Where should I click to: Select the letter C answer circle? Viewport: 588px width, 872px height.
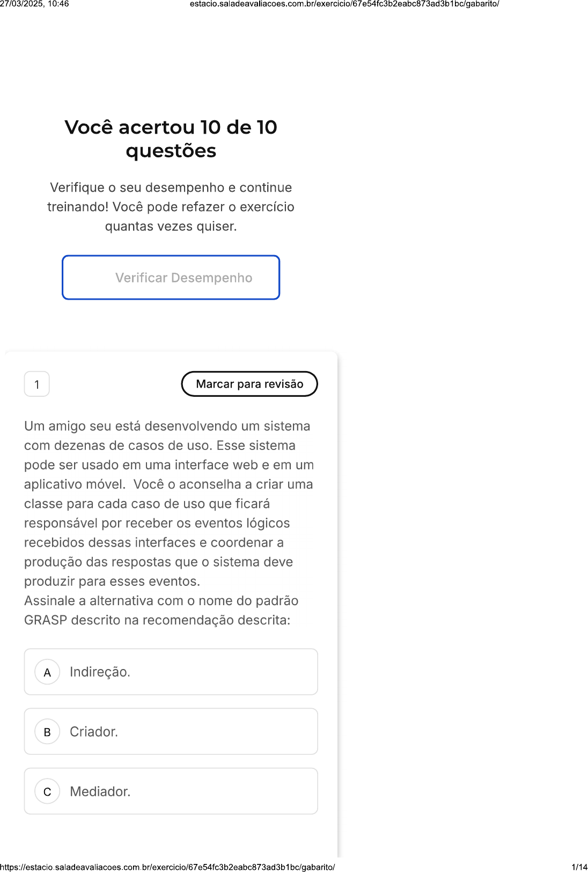[x=47, y=791]
